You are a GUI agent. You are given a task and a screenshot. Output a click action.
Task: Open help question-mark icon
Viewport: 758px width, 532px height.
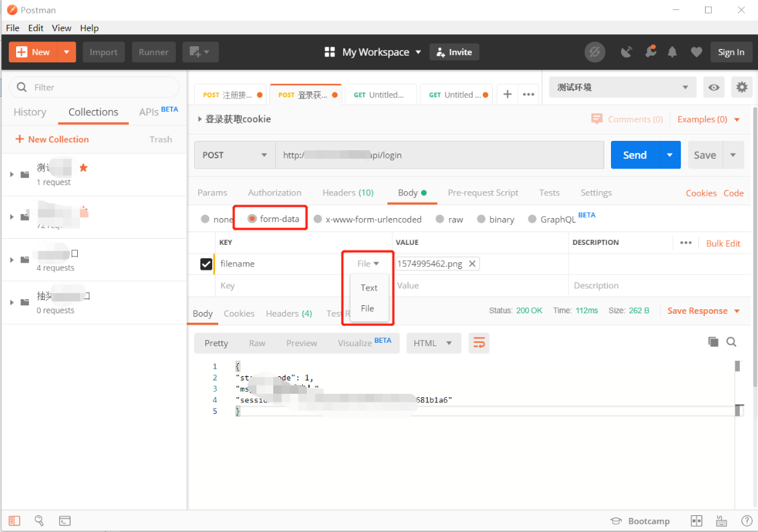pos(747,521)
